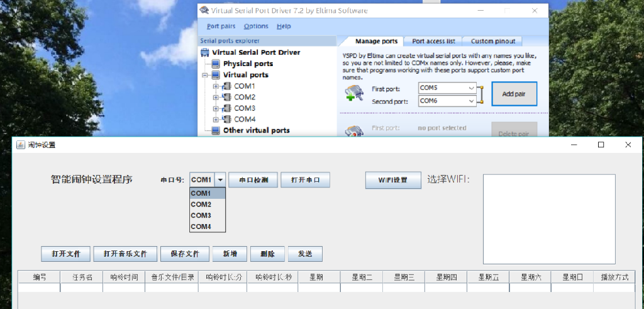Viewport: 644px width, 309px height.
Task: Click the COM3 port icon in tree
Action: tap(226, 108)
